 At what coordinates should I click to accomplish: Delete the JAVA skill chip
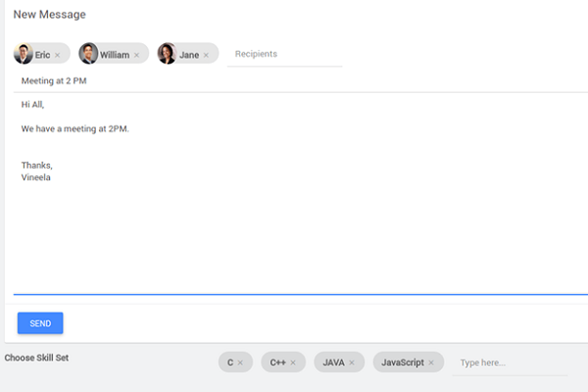pyautogui.click(x=352, y=363)
